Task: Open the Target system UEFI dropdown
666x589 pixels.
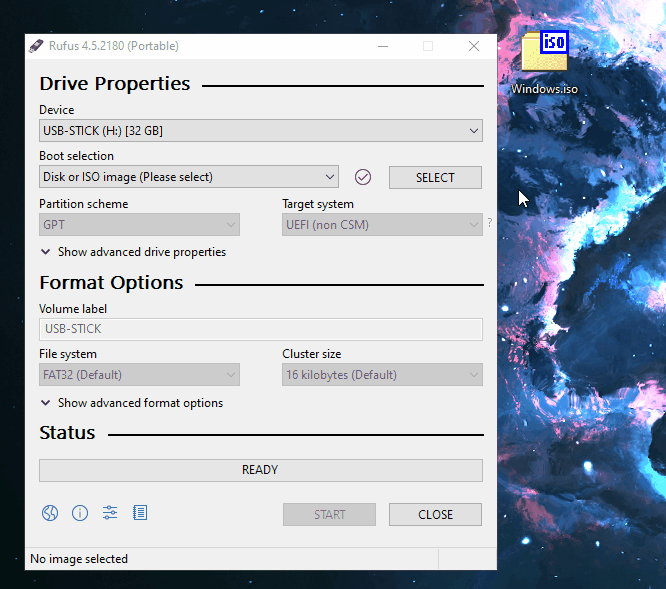Action: (382, 225)
